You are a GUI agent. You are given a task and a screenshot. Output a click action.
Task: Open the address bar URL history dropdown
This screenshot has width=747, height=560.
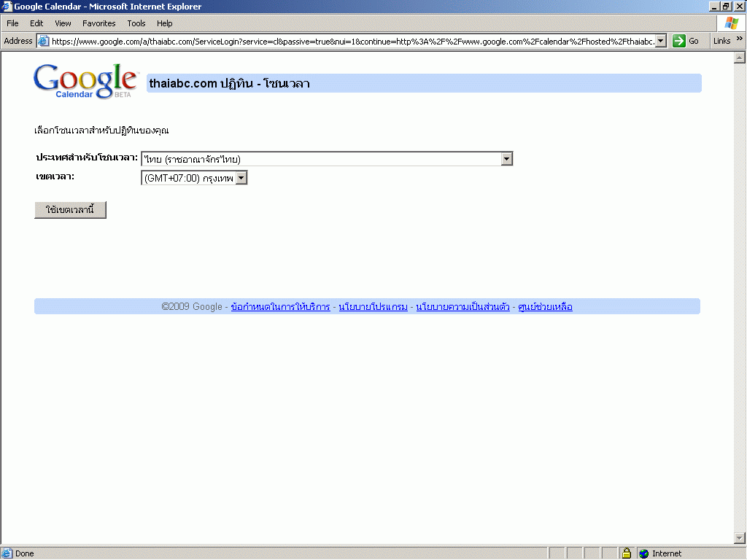[661, 41]
